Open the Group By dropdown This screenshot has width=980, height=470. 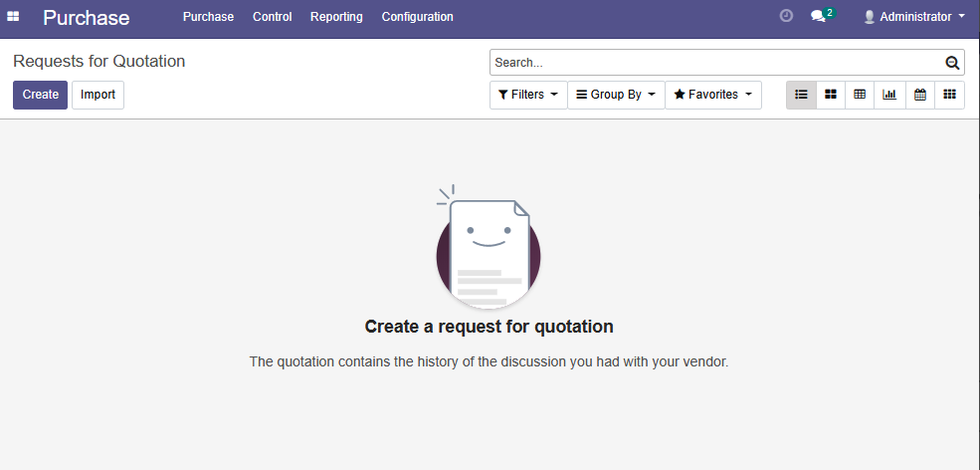click(616, 96)
